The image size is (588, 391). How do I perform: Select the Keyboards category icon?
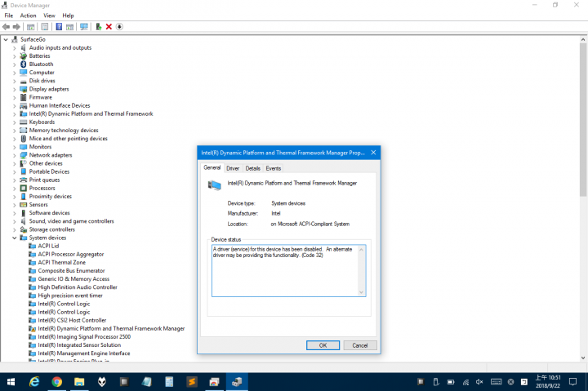pos(23,122)
